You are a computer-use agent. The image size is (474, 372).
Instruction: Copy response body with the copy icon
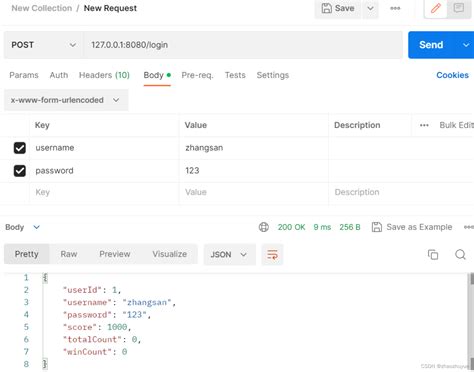[x=433, y=254]
